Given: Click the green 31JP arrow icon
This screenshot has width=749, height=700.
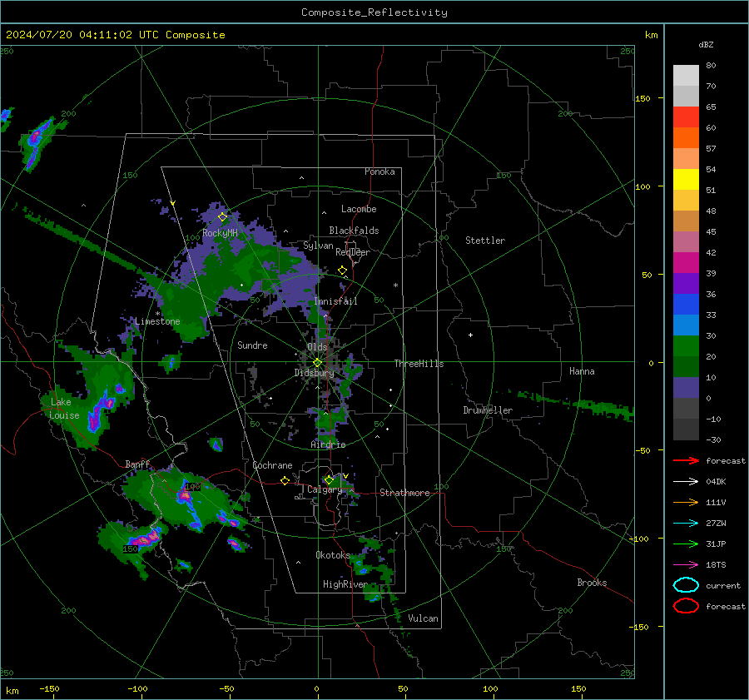Looking at the screenshot, I should (686, 544).
